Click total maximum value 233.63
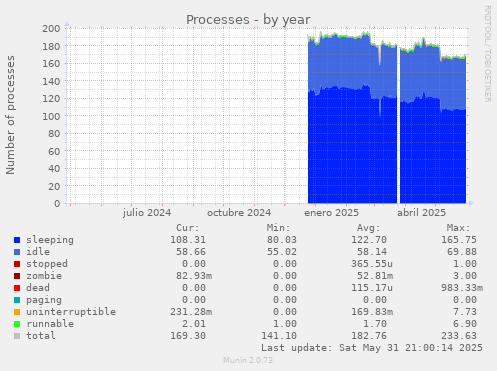Image resolution: width=497 pixels, height=371 pixels. tap(459, 336)
